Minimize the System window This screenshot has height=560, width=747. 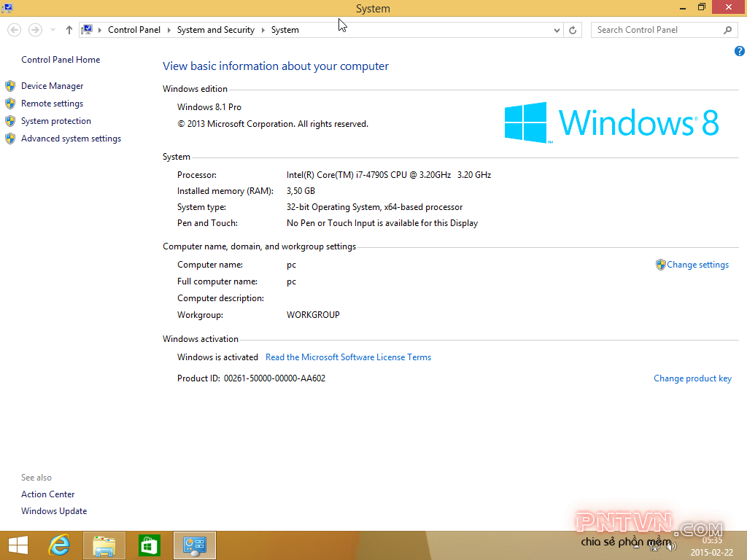pyautogui.click(x=682, y=7)
